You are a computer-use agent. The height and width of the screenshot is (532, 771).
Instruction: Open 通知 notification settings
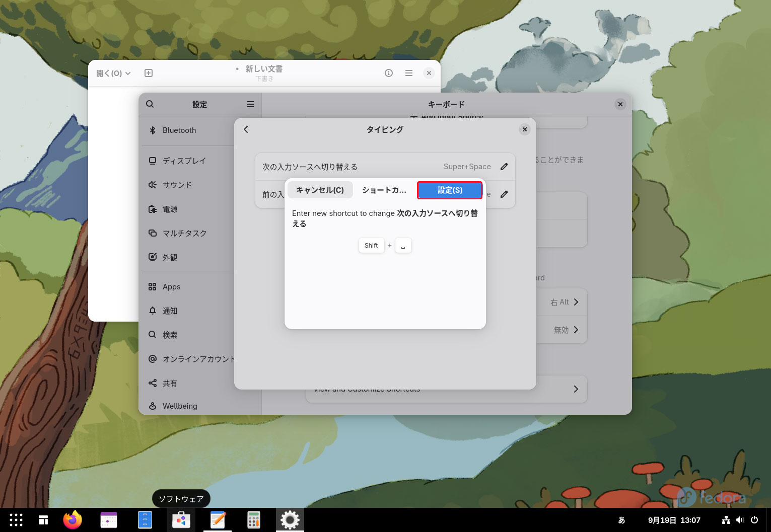tap(187, 311)
